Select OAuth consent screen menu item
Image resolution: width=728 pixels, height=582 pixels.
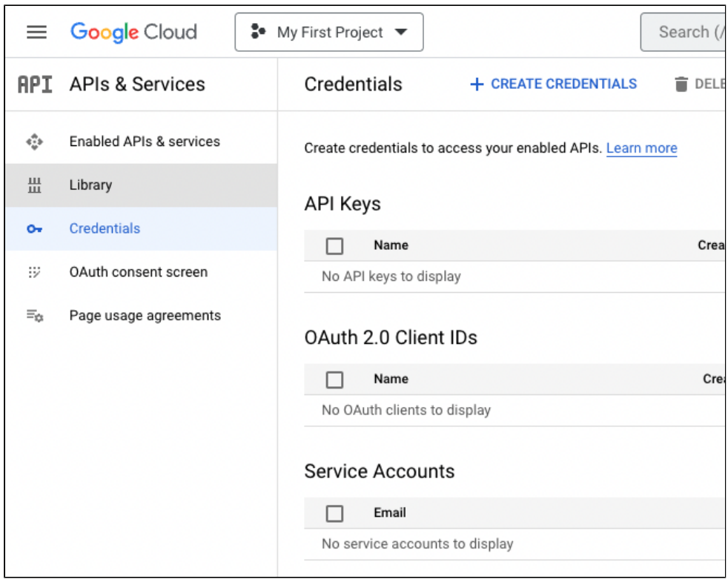(x=138, y=272)
